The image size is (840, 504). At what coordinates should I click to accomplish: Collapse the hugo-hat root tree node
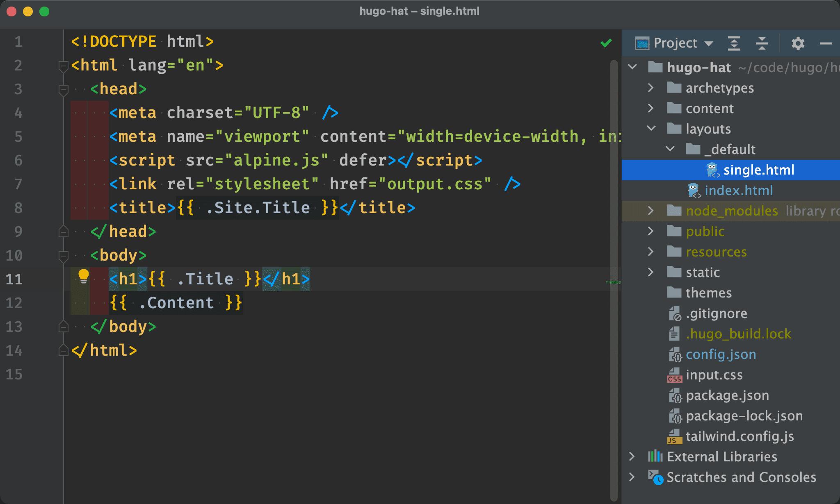point(633,67)
